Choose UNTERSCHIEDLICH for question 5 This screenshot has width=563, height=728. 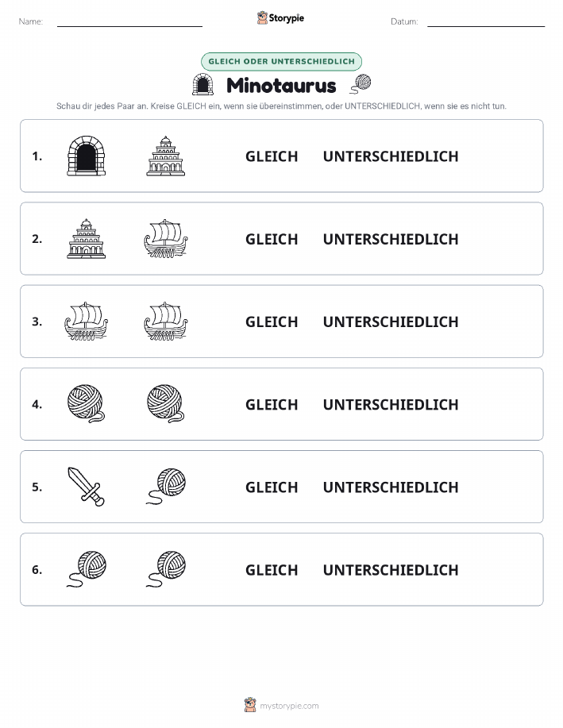click(x=391, y=487)
